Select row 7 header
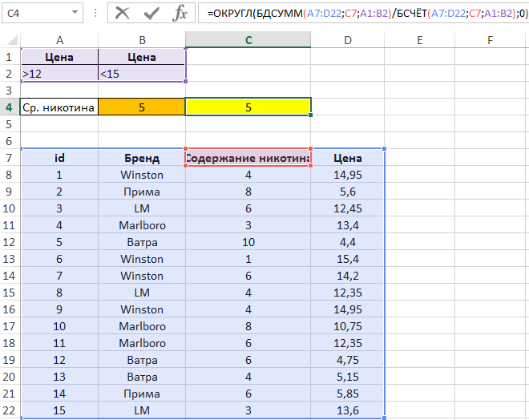The height and width of the screenshot is (420, 529). [10, 158]
